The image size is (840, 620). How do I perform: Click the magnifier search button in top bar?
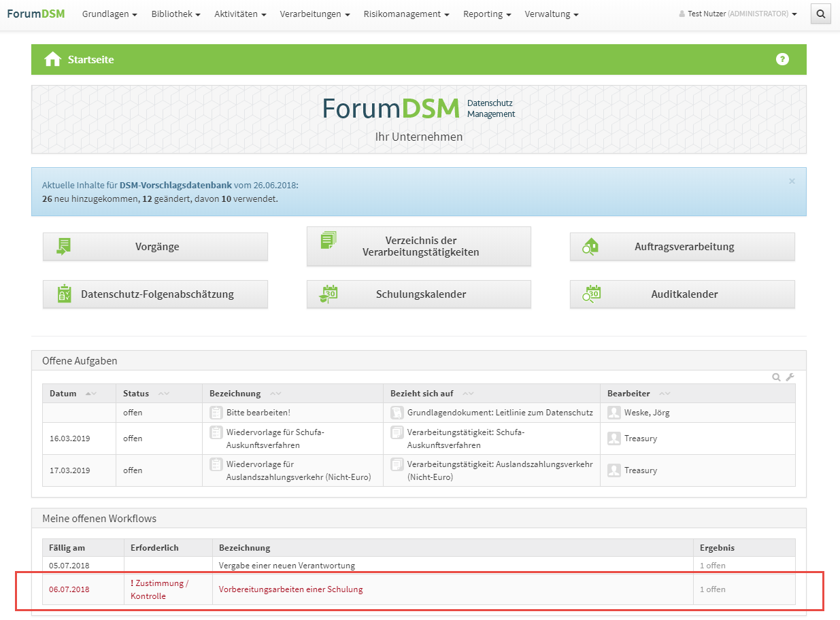click(x=821, y=14)
